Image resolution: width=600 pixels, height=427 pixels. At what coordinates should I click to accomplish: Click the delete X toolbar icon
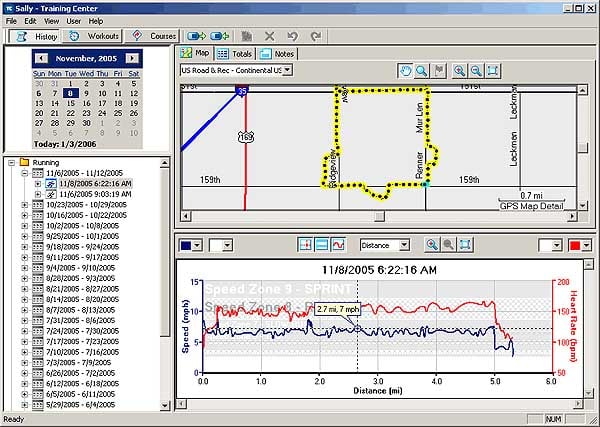coord(269,36)
